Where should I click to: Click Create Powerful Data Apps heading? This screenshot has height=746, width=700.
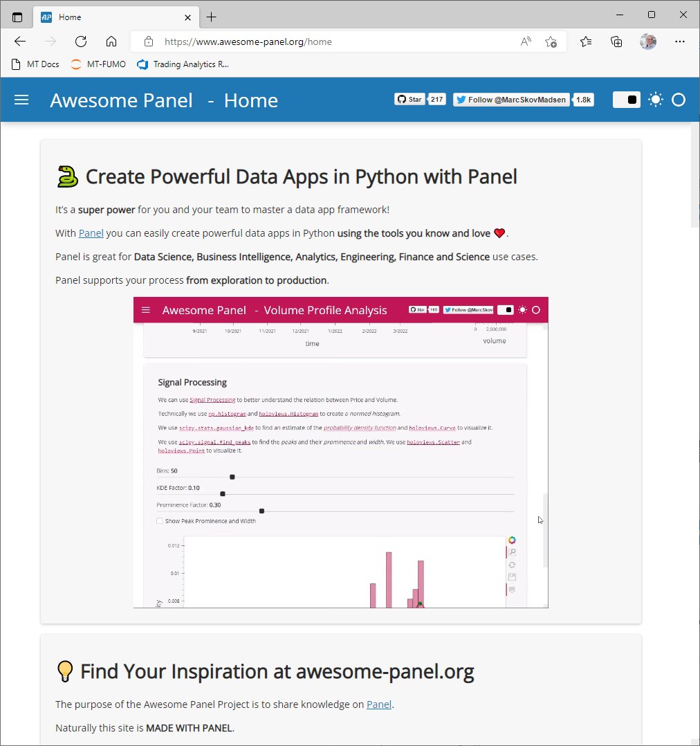point(301,177)
